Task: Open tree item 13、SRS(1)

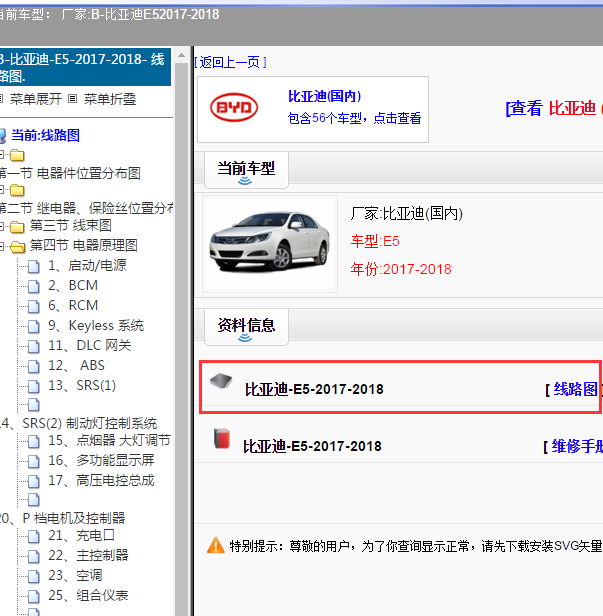Action: (x=82, y=386)
